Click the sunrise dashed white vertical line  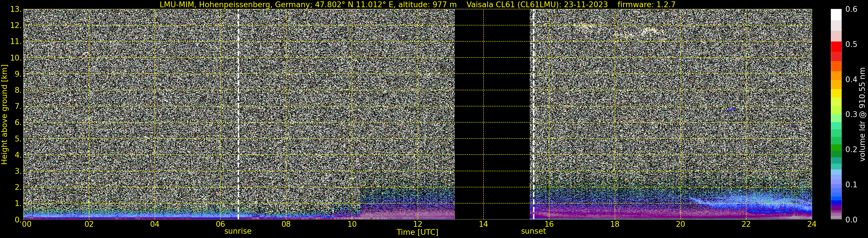click(x=238, y=114)
